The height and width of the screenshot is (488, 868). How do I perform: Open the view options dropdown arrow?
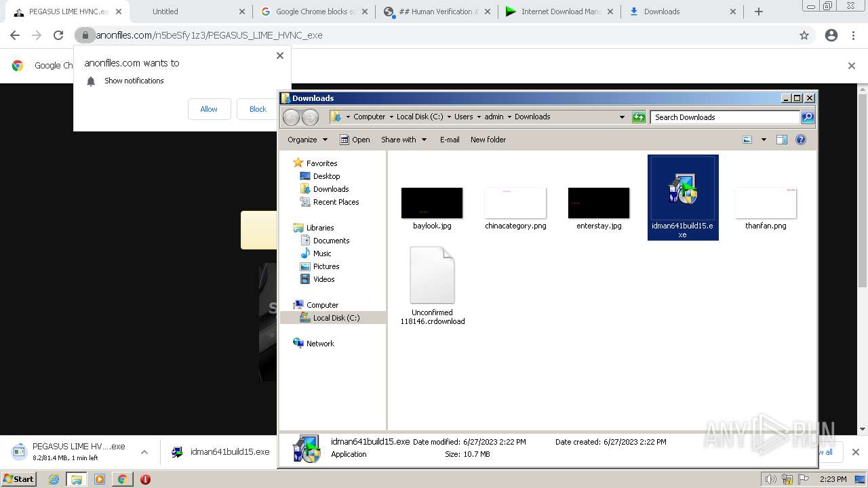764,140
